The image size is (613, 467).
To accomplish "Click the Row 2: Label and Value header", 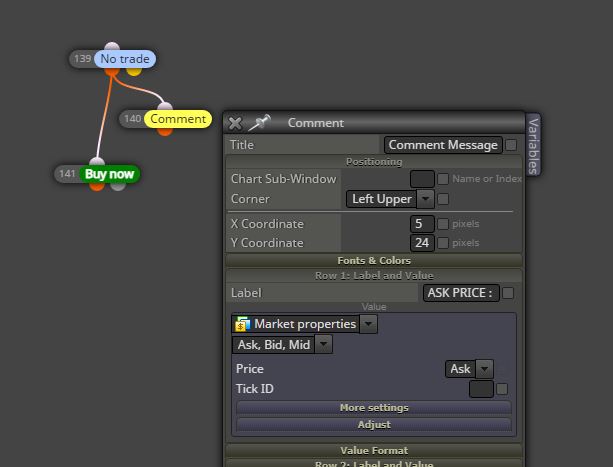I will [x=374, y=463].
